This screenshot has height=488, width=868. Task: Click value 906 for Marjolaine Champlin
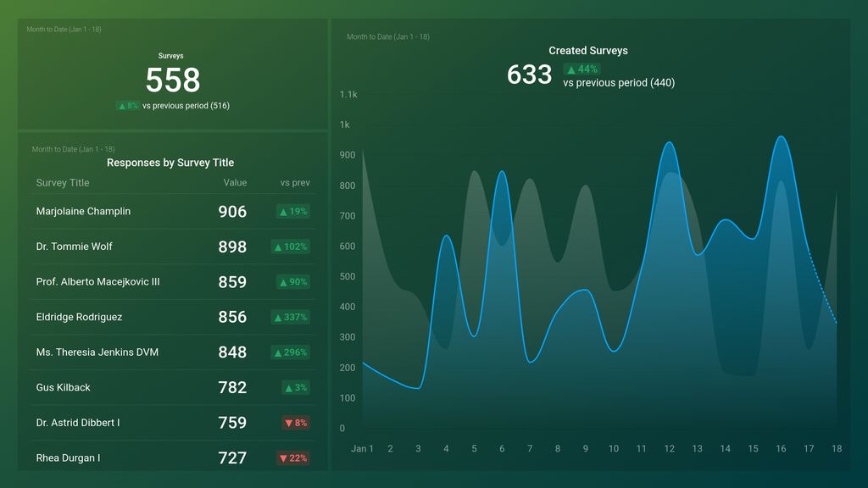pyautogui.click(x=232, y=211)
